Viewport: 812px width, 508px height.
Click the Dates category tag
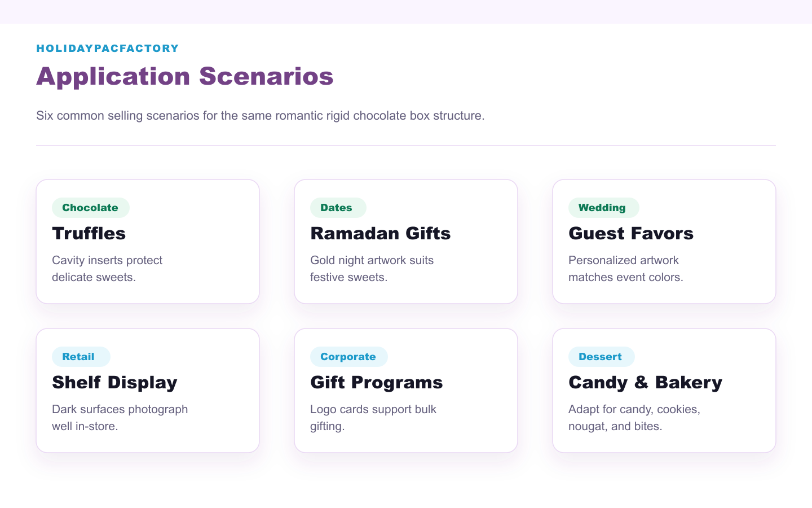pyautogui.click(x=338, y=208)
